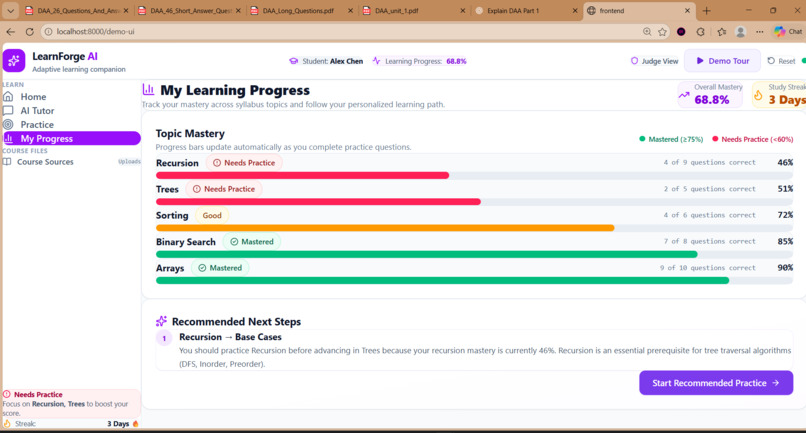
Task: Click the Reset circular arrow icon
Action: 771,61
